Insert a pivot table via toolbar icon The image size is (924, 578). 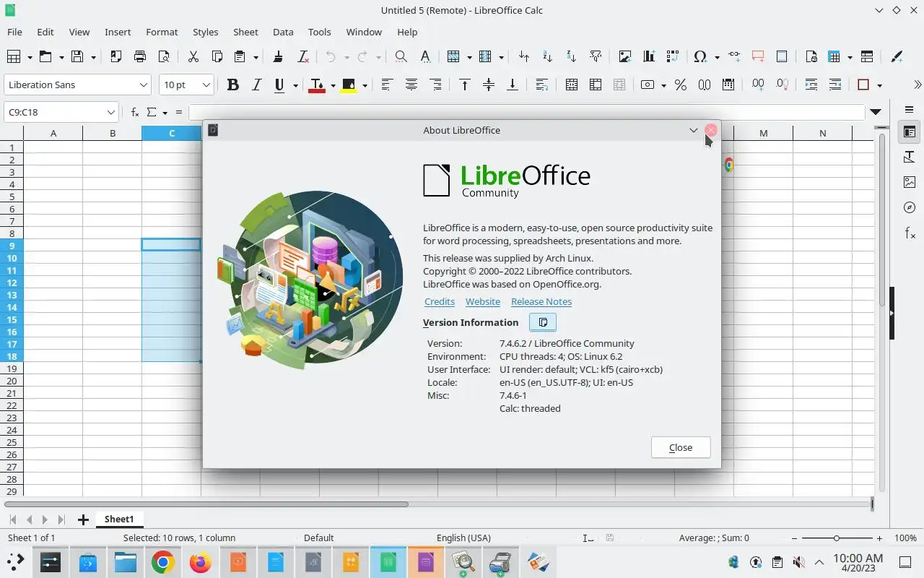(673, 56)
